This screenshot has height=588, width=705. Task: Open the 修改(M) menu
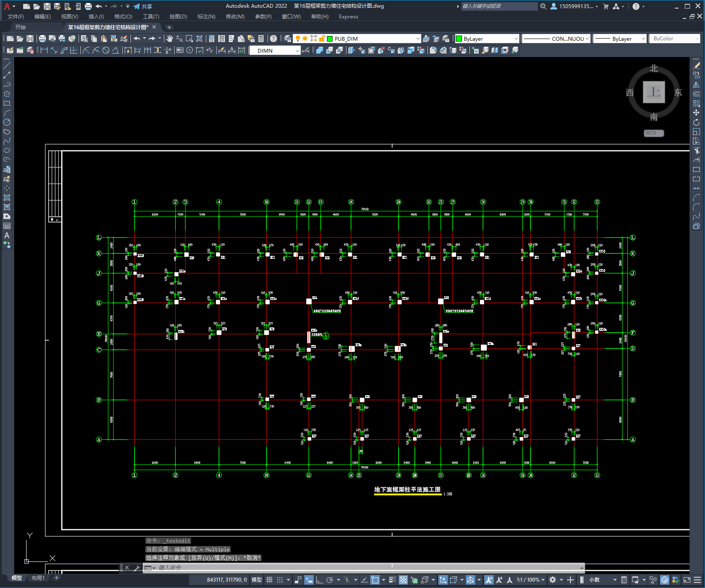coord(235,17)
